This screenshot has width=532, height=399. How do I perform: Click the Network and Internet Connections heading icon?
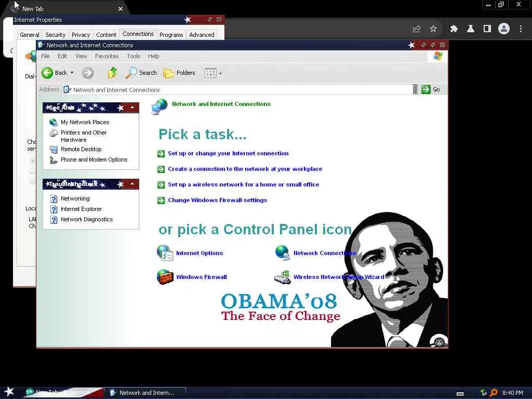click(x=159, y=107)
